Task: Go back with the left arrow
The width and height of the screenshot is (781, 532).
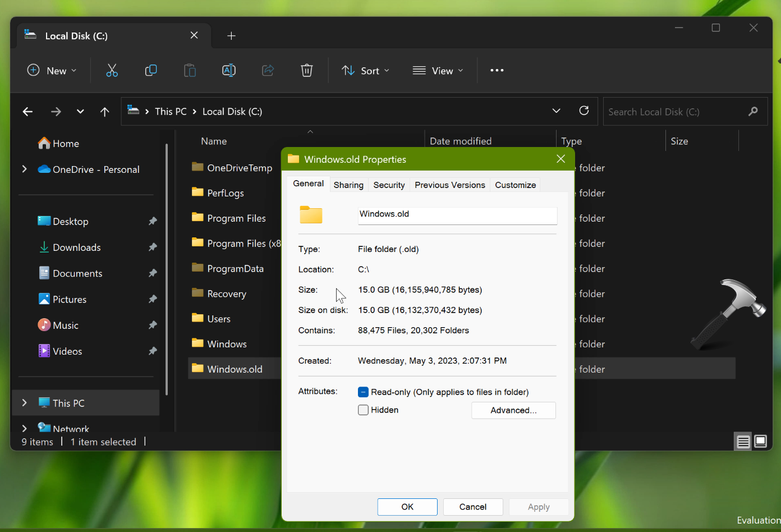Action: (x=27, y=112)
